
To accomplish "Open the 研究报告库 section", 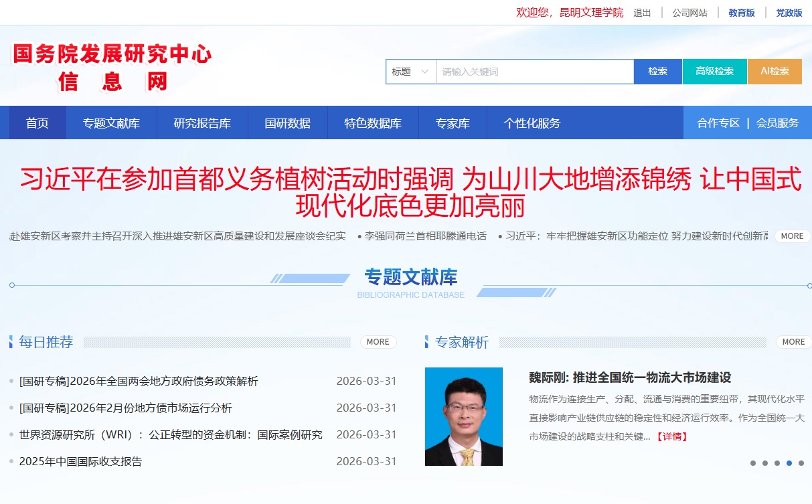I will (x=203, y=123).
